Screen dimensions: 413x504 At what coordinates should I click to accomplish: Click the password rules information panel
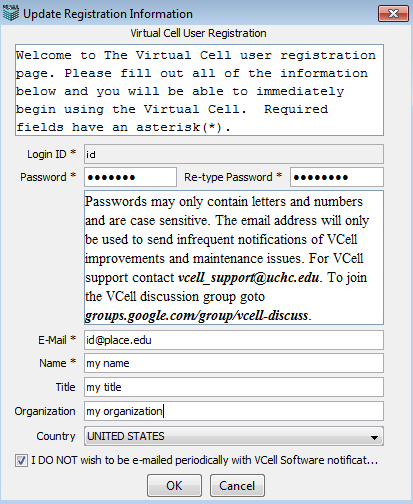[x=234, y=257]
